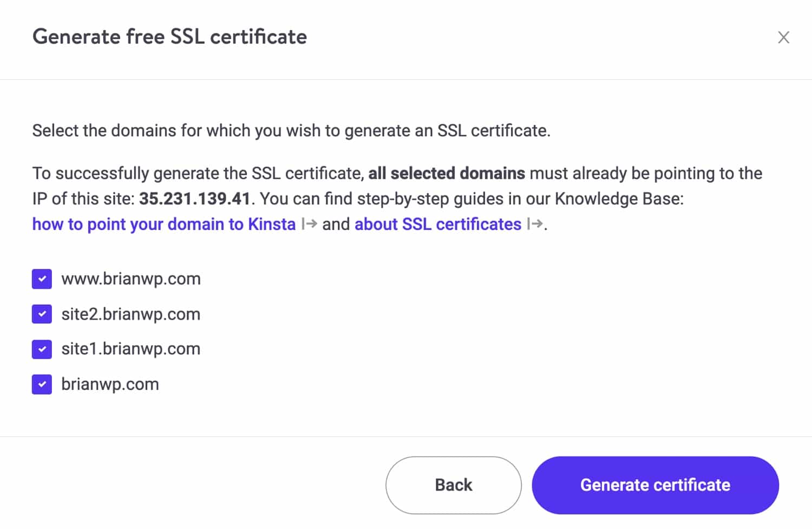Click the dialog close icon in top-right corner

pos(783,37)
